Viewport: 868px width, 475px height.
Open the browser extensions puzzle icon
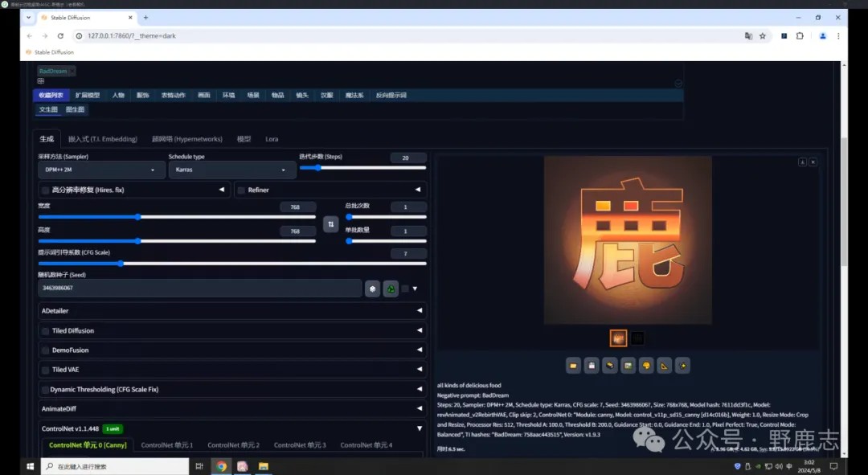pos(800,36)
